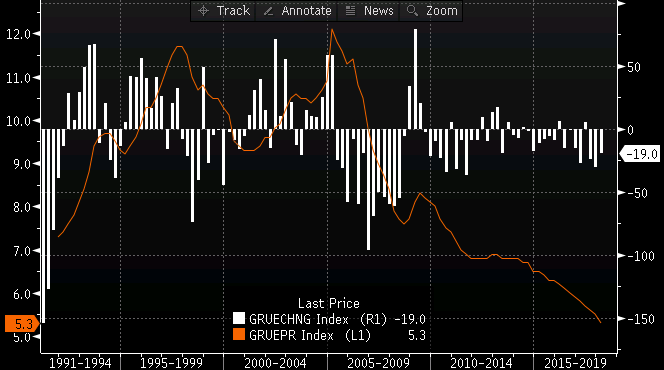664x370 pixels.
Task: Select the 1991-1994 period label
Action: coord(80,363)
